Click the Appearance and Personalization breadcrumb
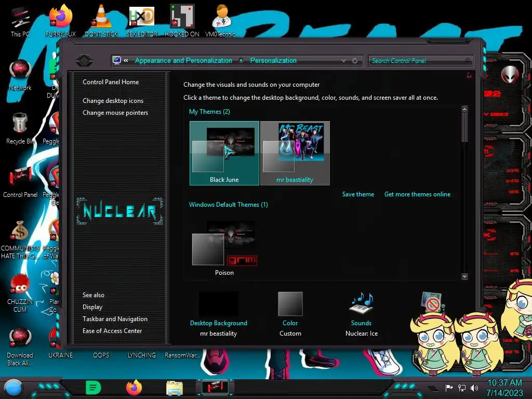Image resolution: width=532 pixels, height=399 pixels. (x=183, y=60)
